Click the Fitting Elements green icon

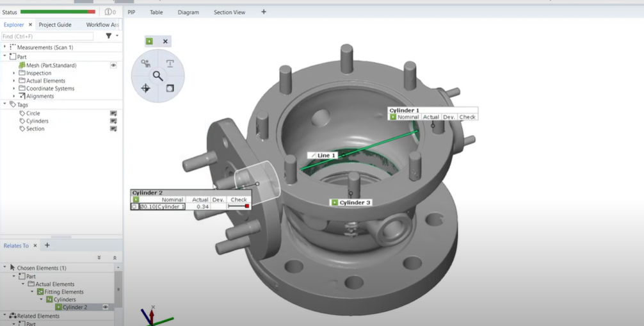(40, 291)
